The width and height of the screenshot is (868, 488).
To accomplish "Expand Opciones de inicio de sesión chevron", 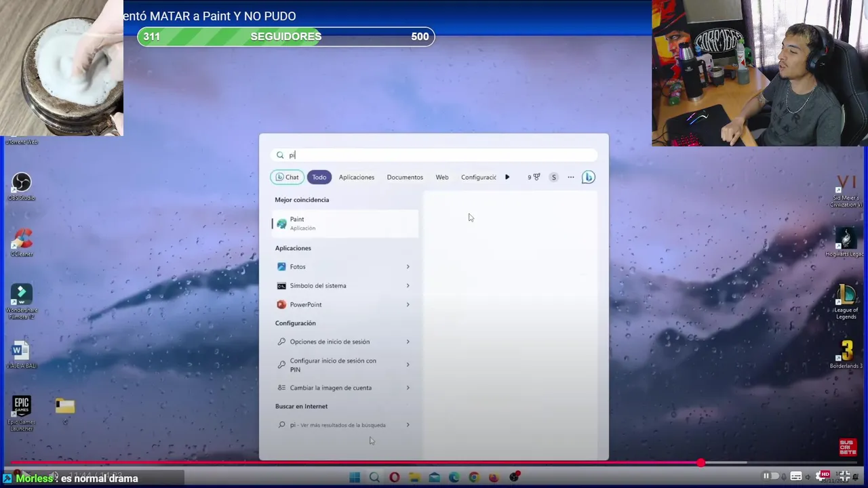I will click(408, 342).
